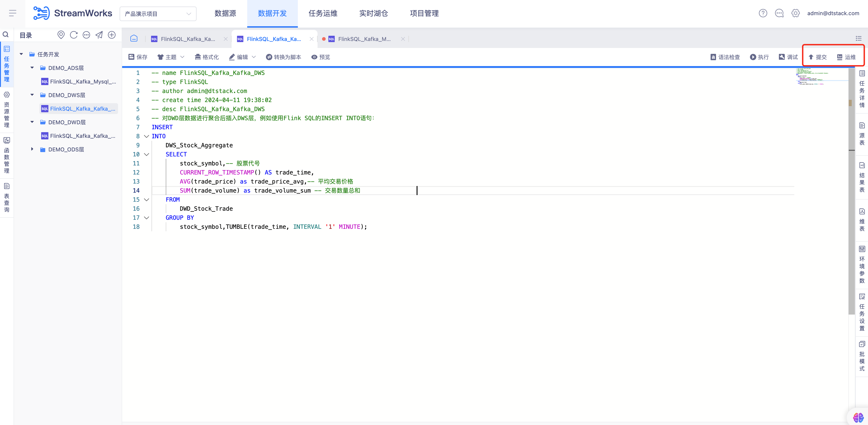
Task: Open 任务管理 in left sidebar
Action: click(7, 64)
